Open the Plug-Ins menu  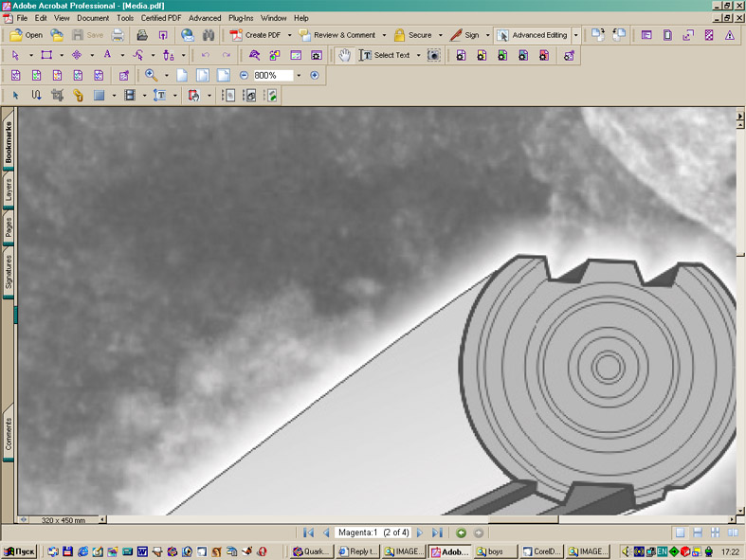click(241, 18)
